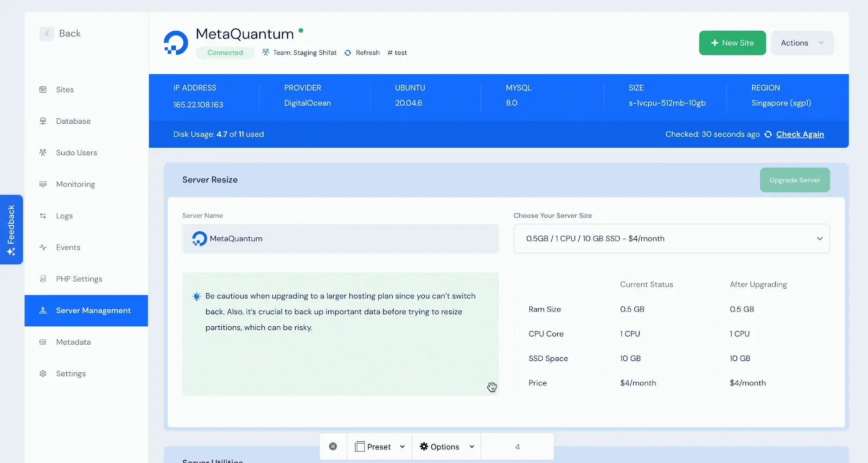Click the Server Management sidebar icon
This screenshot has height=463, width=868.
point(43,310)
